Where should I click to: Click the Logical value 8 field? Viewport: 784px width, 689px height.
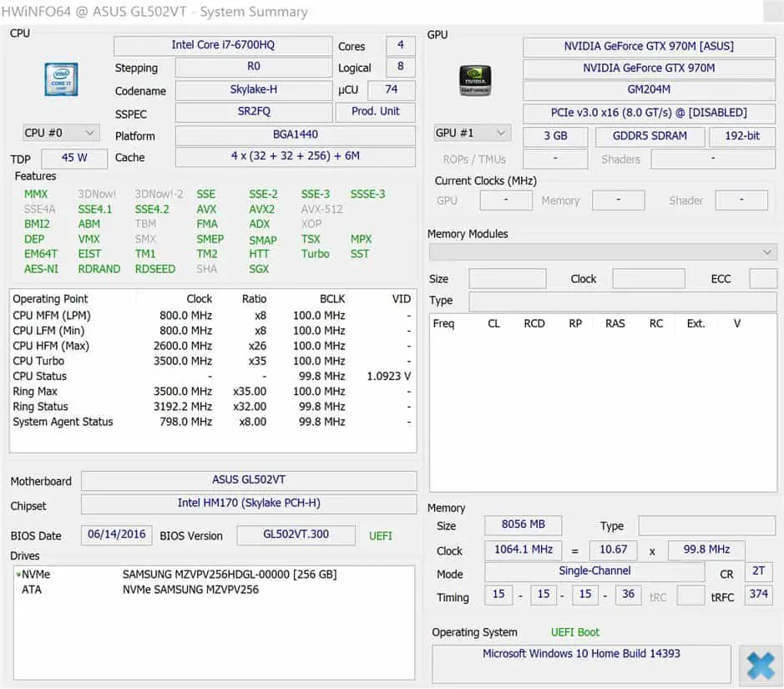coord(401,67)
